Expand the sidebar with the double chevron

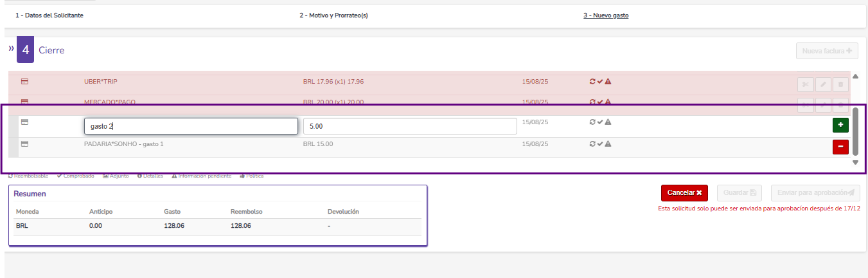11,48
